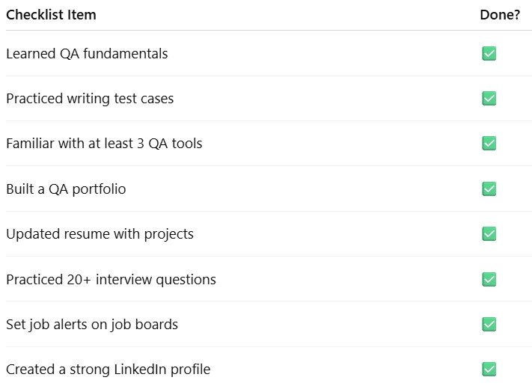Click Practiced 20+ interview questions item
This screenshot has height=392, width=532.
(x=111, y=280)
